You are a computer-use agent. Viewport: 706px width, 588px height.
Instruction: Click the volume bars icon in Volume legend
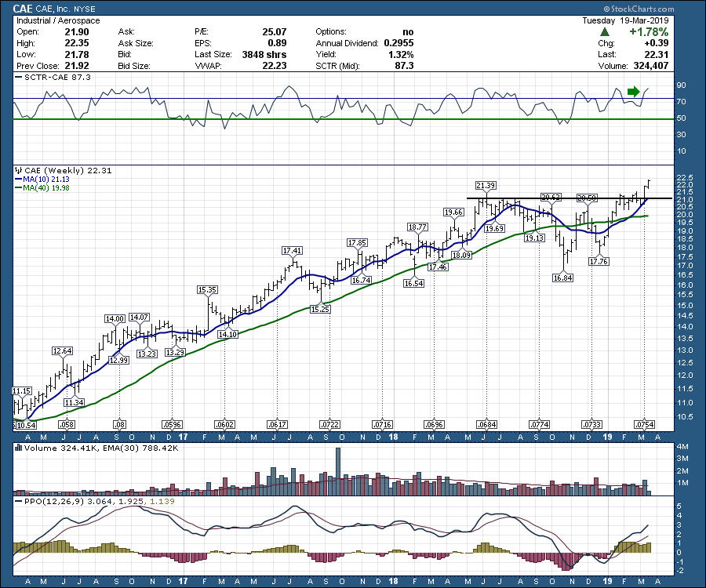(x=19, y=448)
